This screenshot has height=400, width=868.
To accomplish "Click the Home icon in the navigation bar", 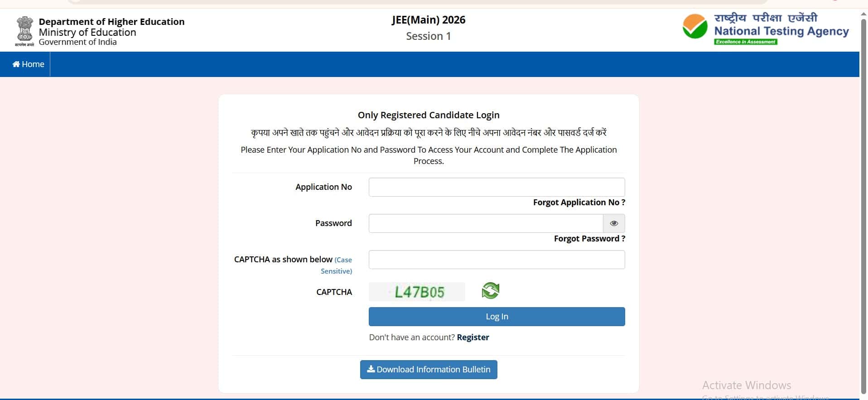I will [x=16, y=64].
